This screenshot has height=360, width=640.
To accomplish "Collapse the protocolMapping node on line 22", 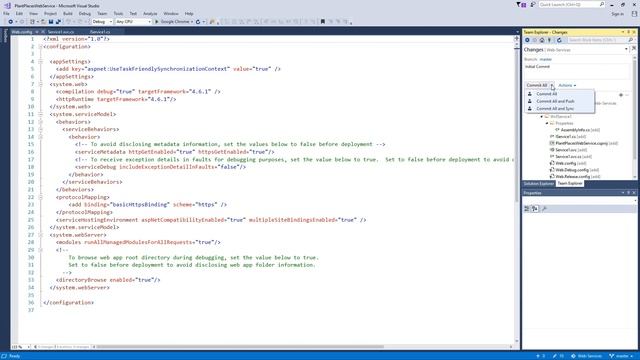I will click(40, 197).
